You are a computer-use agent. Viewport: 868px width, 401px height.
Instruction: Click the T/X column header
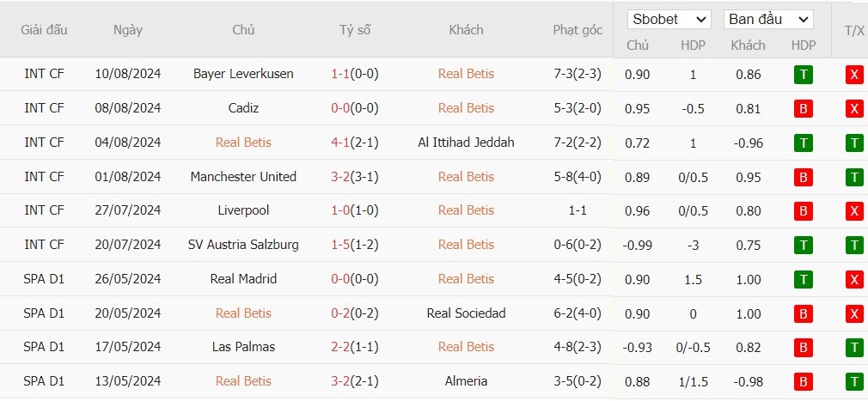[854, 31]
